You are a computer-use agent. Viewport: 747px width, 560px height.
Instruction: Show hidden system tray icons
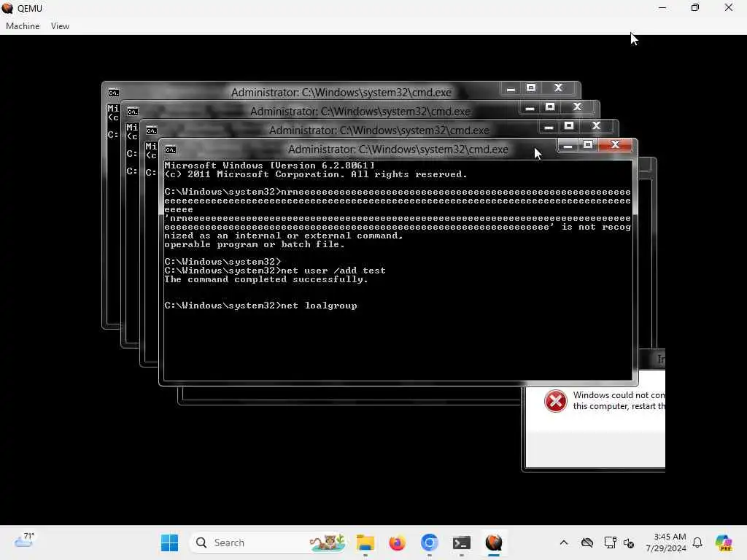click(564, 542)
